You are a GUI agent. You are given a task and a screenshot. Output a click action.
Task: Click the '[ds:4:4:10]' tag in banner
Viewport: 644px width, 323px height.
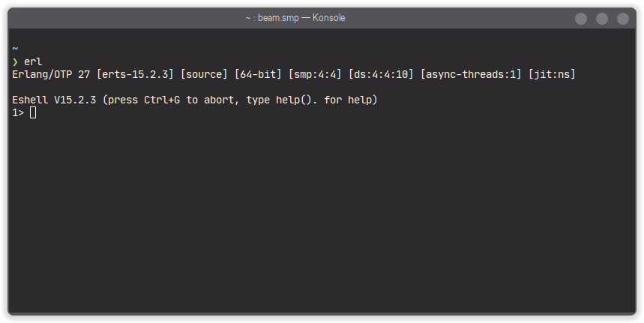tap(382, 74)
